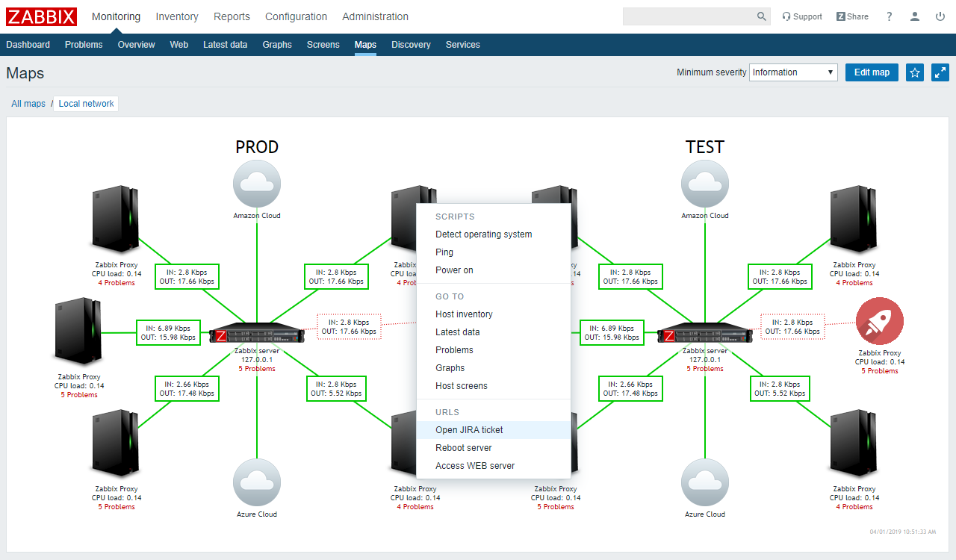Switch to the Problems submenu tab

pyautogui.click(x=84, y=45)
